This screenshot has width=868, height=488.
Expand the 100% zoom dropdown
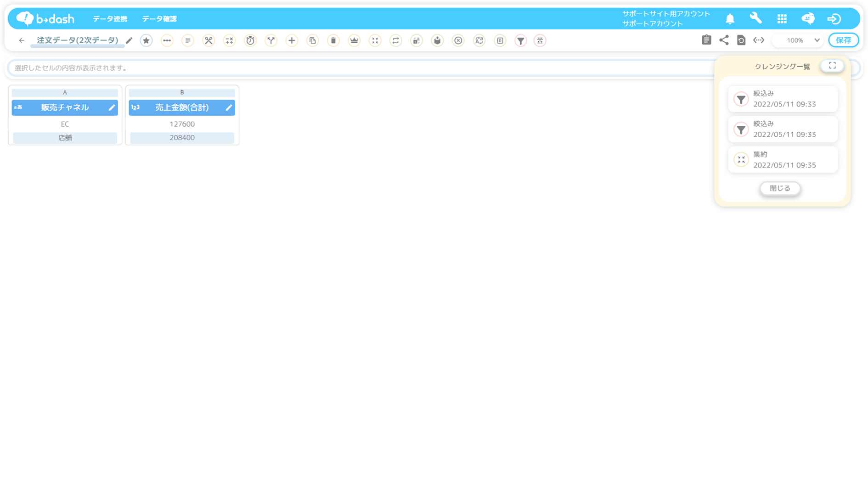[x=798, y=40]
